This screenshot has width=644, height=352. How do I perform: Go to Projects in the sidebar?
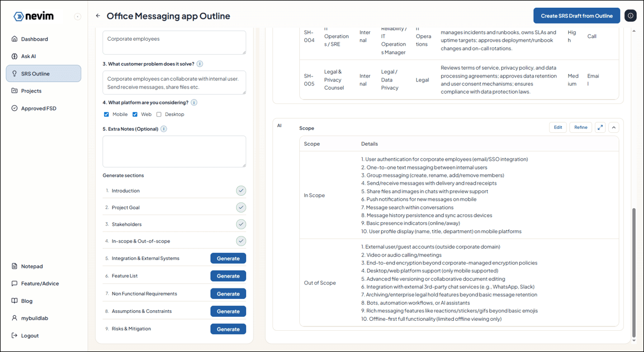(x=31, y=91)
